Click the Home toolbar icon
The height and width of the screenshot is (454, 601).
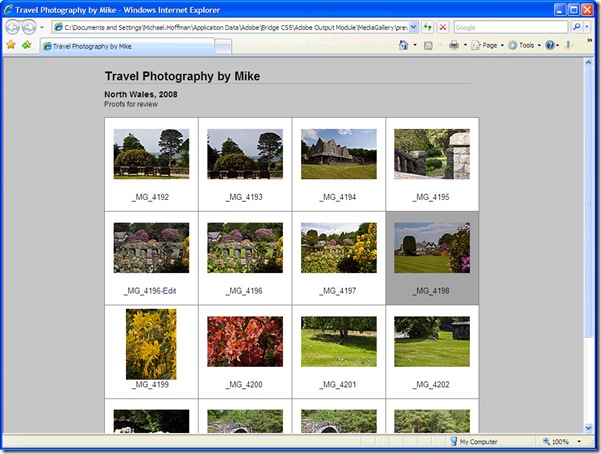(x=403, y=45)
